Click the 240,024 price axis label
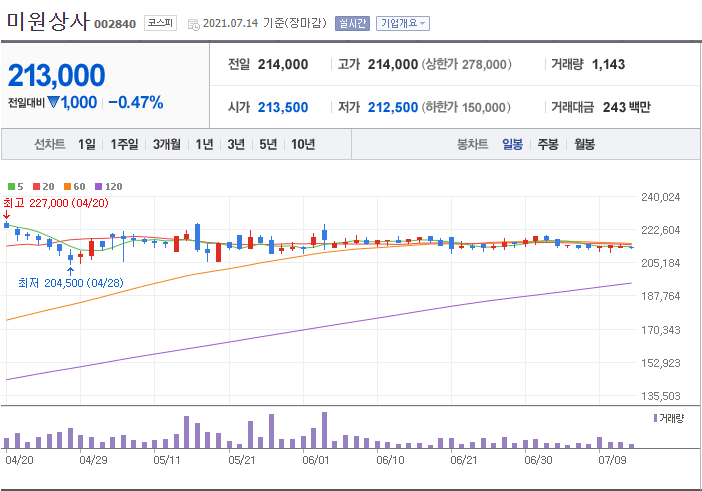The image size is (702, 491). point(660,197)
